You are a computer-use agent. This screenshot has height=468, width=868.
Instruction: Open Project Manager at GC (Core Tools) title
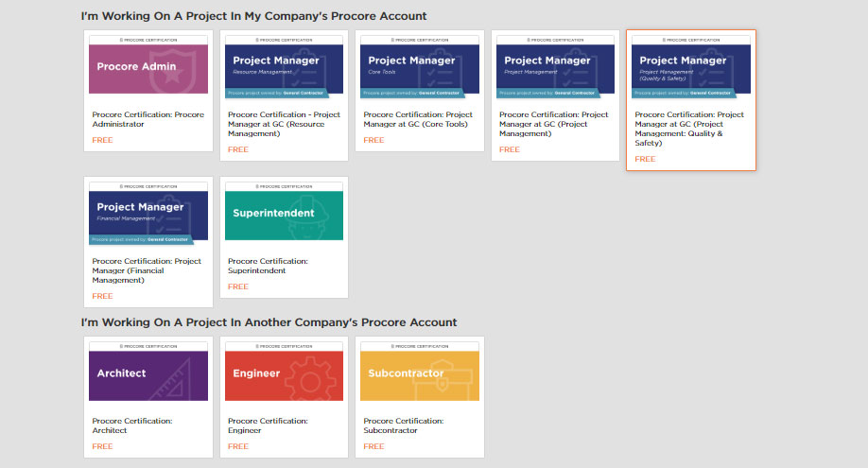[x=418, y=119]
